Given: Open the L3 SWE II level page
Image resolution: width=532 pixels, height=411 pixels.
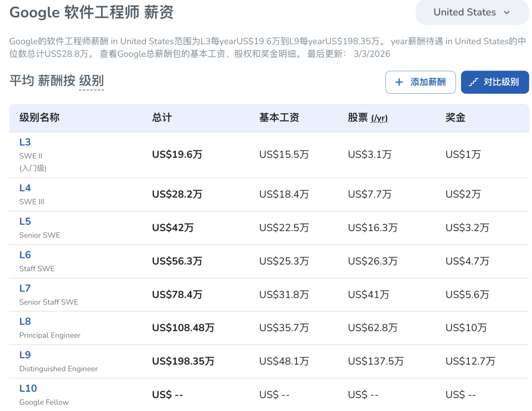Looking at the screenshot, I should 25,141.
